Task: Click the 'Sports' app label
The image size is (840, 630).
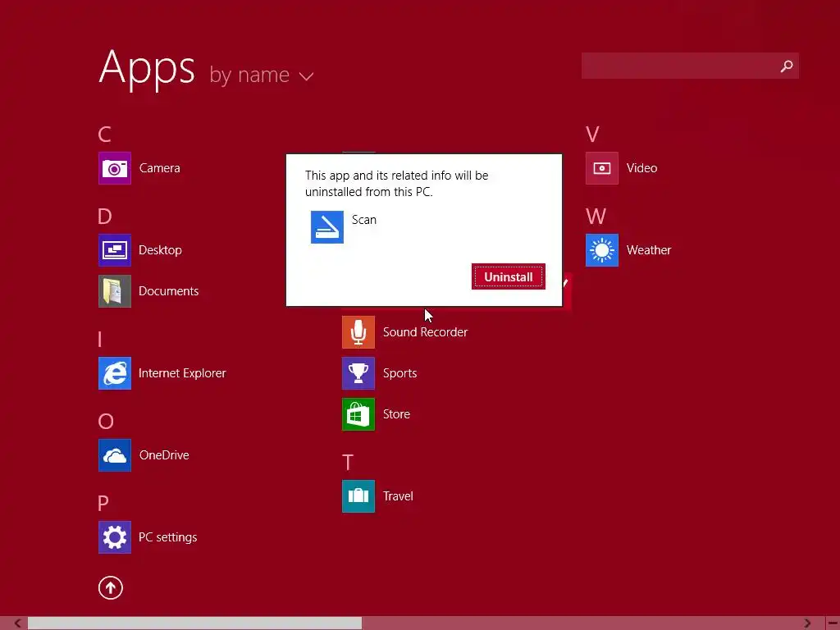Action: tap(399, 373)
